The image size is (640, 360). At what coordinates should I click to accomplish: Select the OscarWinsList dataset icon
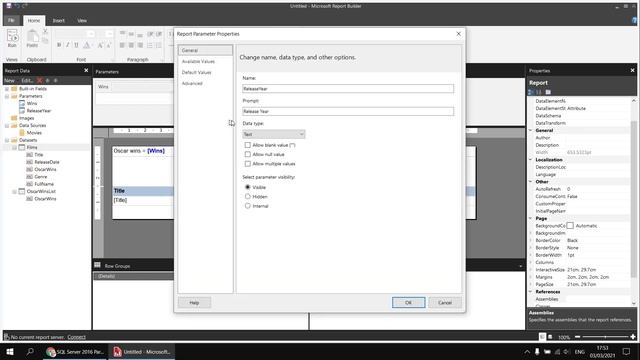22,191
